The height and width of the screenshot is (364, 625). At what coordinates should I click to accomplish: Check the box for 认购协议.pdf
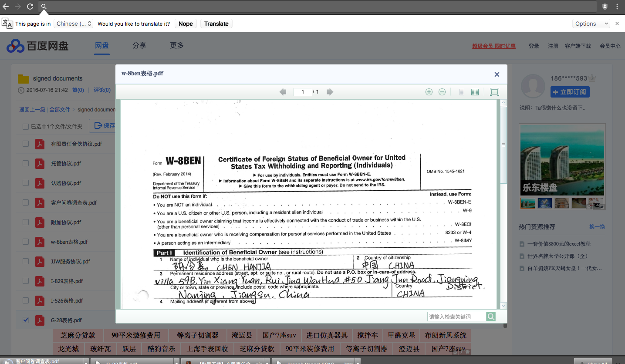tap(26, 183)
